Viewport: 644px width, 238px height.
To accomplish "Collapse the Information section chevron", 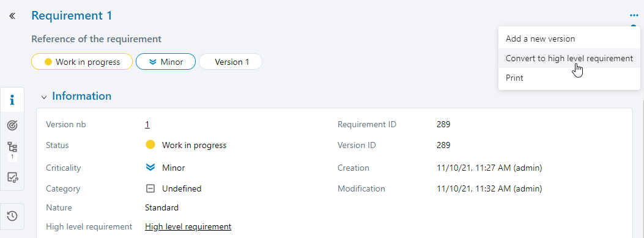I will [x=44, y=97].
